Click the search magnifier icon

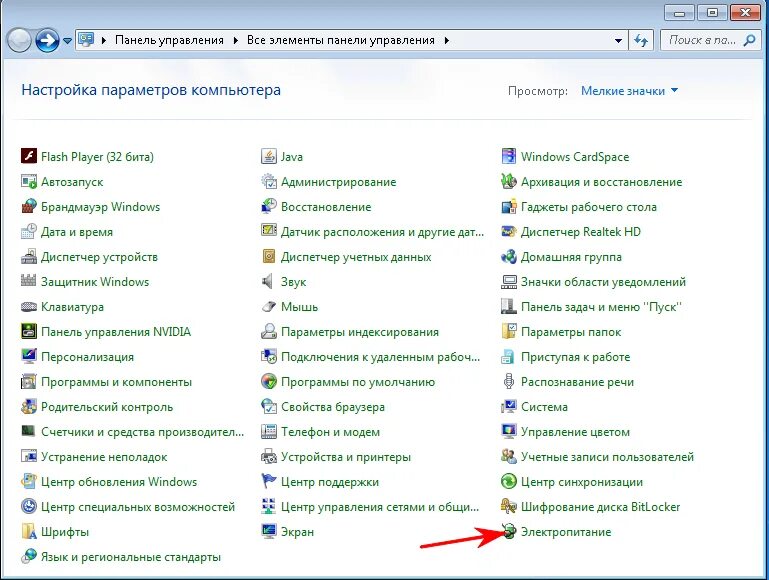coord(749,40)
